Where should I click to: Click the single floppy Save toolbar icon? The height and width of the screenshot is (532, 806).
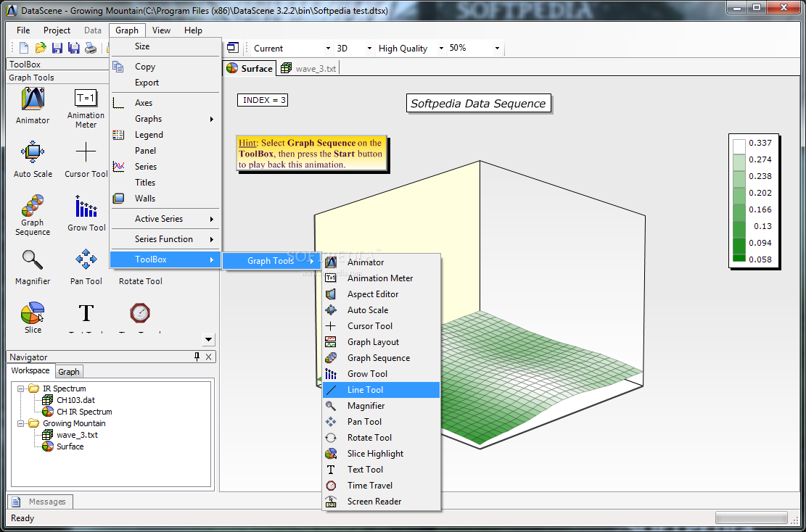point(57,49)
